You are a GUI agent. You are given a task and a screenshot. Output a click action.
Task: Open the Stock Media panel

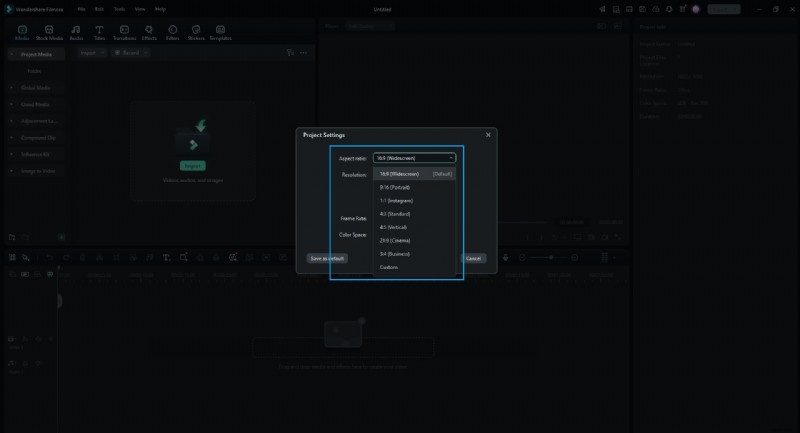pyautogui.click(x=48, y=32)
